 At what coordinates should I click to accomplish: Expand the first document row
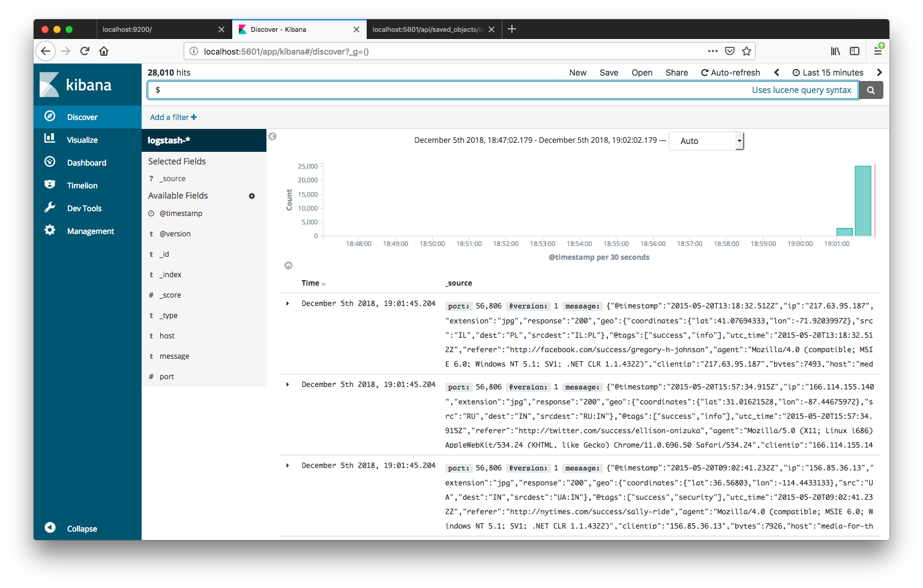tap(288, 304)
